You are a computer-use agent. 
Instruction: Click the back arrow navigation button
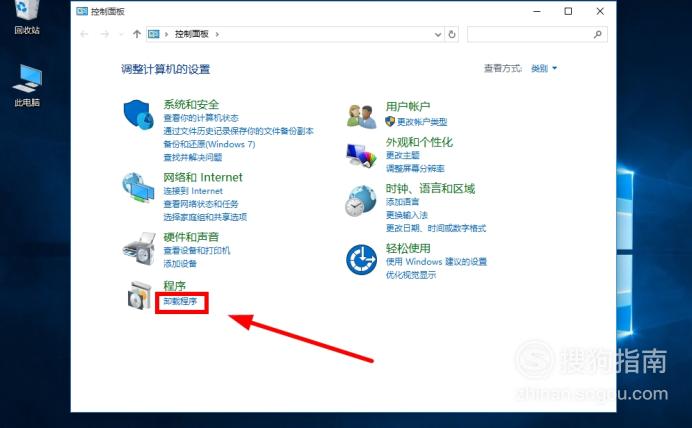click(x=84, y=34)
